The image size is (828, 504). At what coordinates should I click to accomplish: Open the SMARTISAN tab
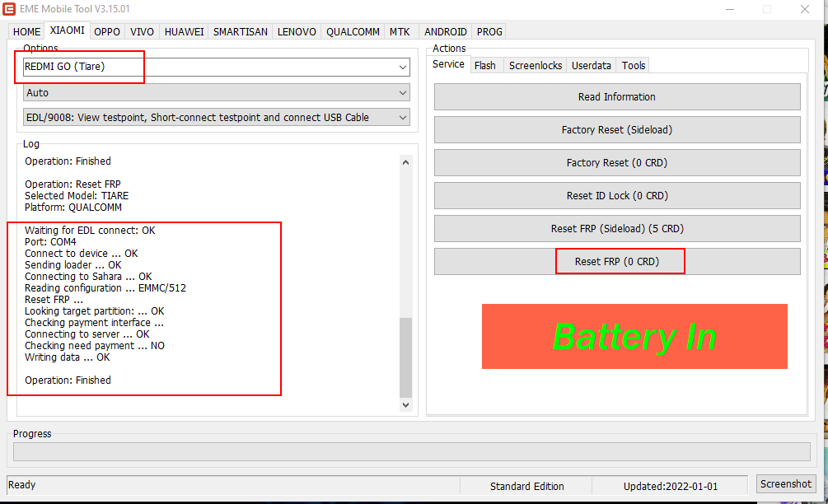tap(241, 31)
